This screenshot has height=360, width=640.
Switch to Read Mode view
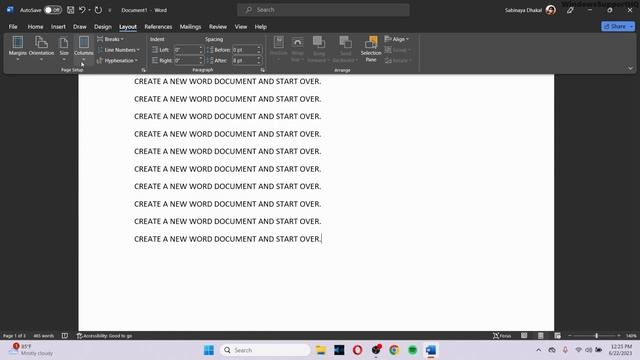coord(524,336)
